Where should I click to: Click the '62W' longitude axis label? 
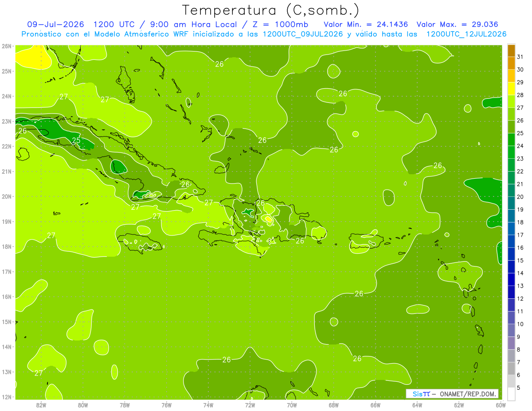(x=459, y=405)
